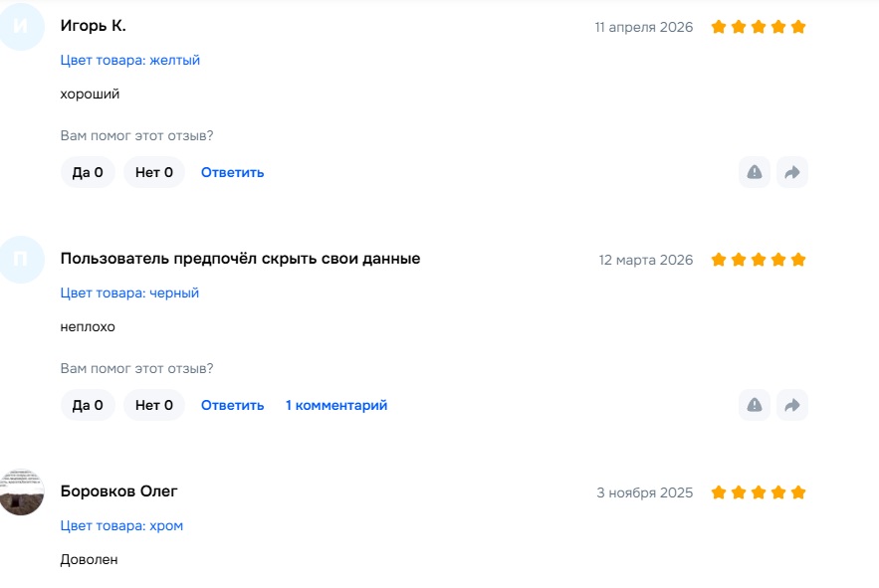Open 'Цвет товара: желтый' link
Viewport: 879px width, 588px height.
(x=130, y=60)
